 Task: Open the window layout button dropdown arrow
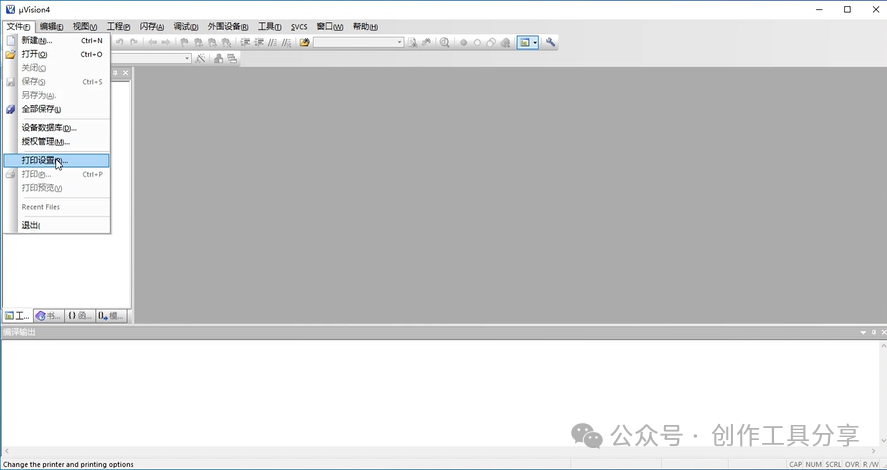click(x=535, y=42)
